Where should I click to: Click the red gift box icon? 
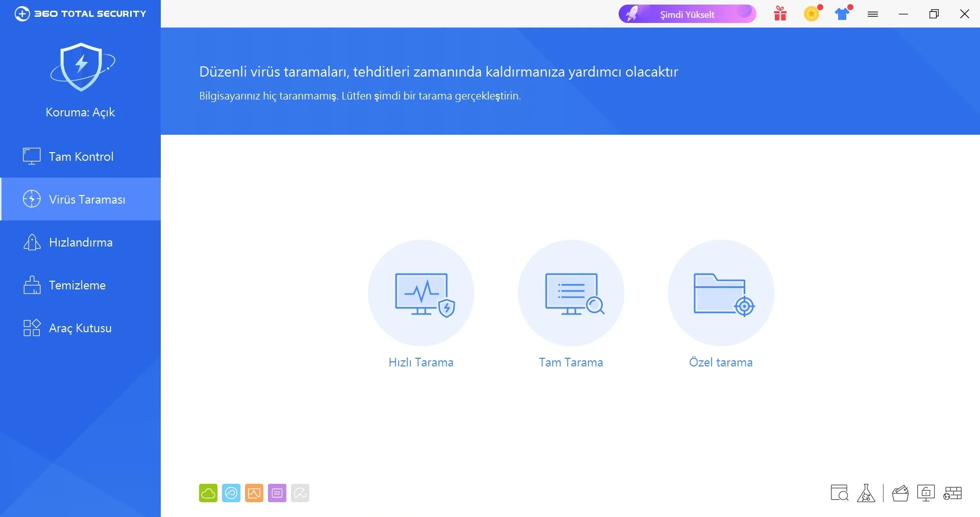coord(780,14)
